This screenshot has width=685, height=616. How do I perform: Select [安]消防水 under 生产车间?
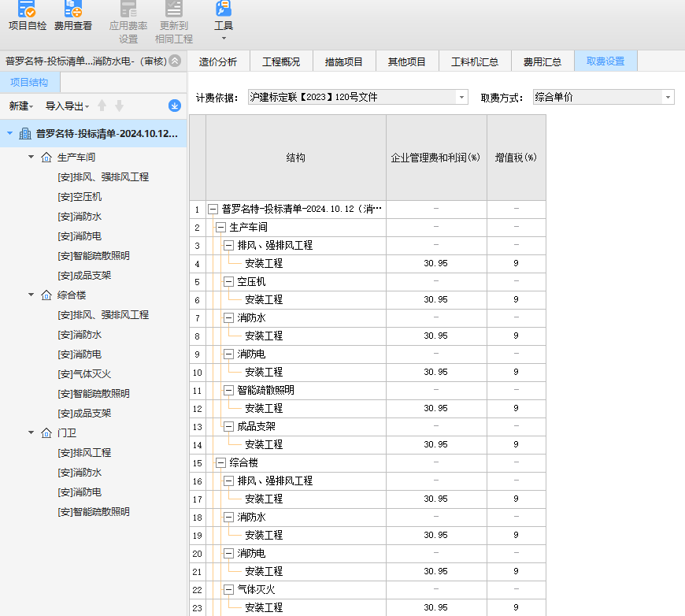(80, 217)
